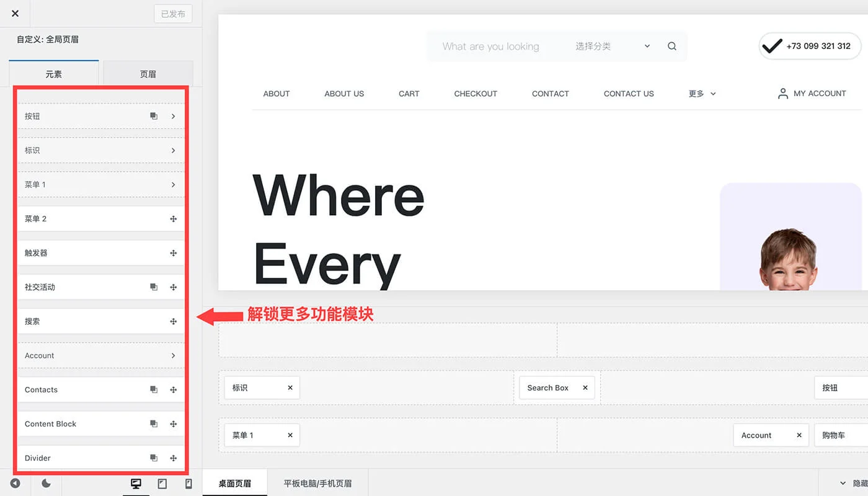Click the magnifier search icon in header preview
Image resolution: width=868 pixels, height=496 pixels.
coord(671,46)
